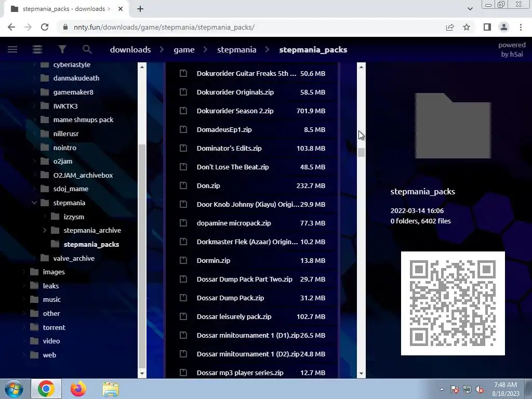Open images folder in tree
This screenshot has height=399, width=532.
click(54, 272)
